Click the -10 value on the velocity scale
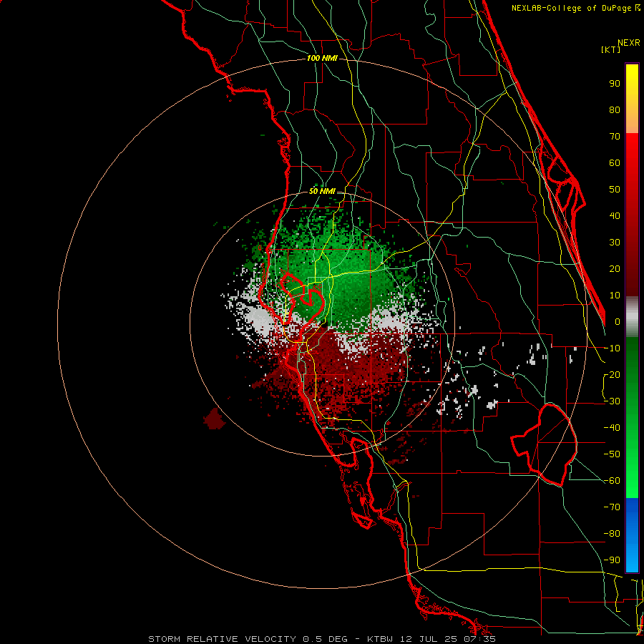This screenshot has height=644, width=644. point(612,348)
